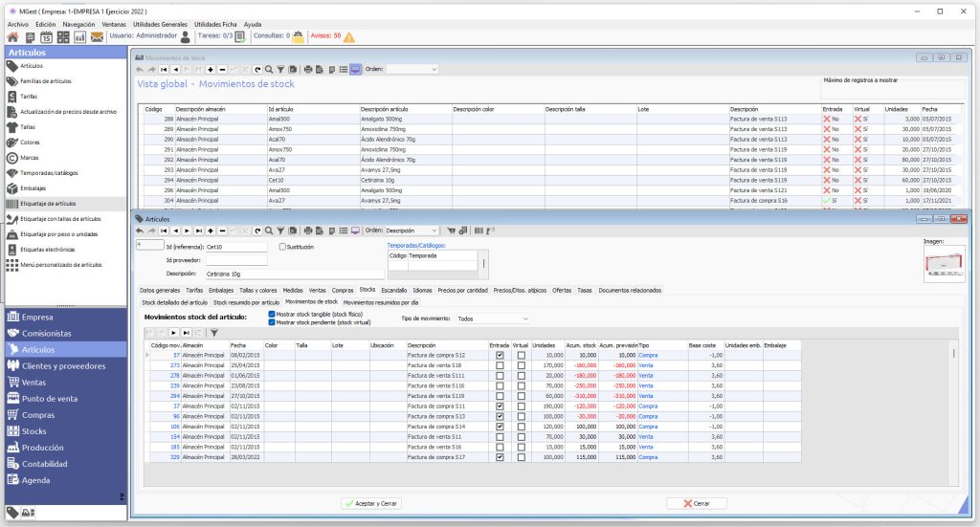
Task: Open Etiquetas electrónicas in the sidebar
Action: (48, 250)
